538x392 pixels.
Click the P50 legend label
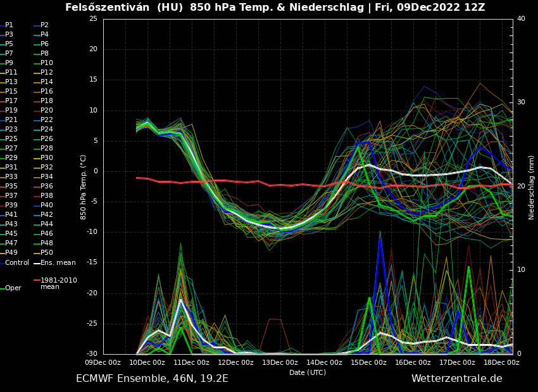click(x=47, y=253)
